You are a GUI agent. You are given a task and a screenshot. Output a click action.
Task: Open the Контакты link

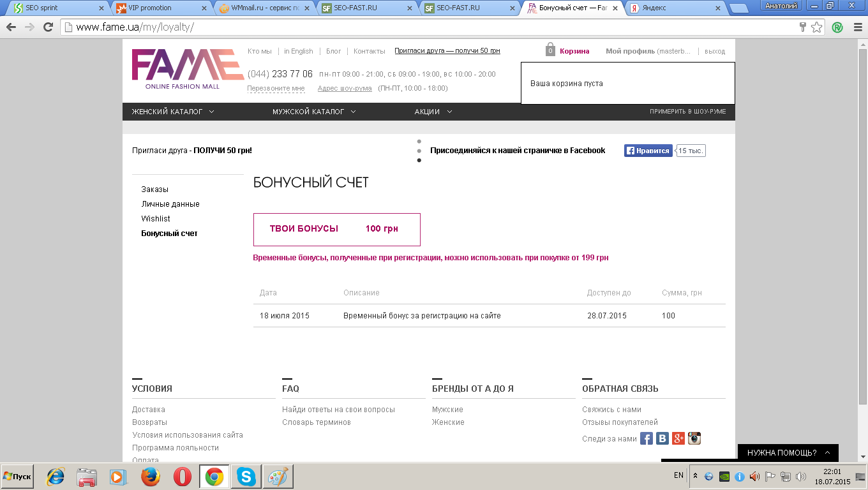[370, 51]
